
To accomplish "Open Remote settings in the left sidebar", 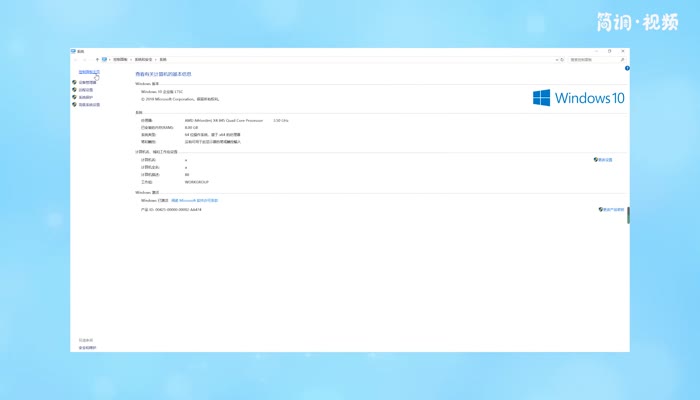I will coord(87,89).
